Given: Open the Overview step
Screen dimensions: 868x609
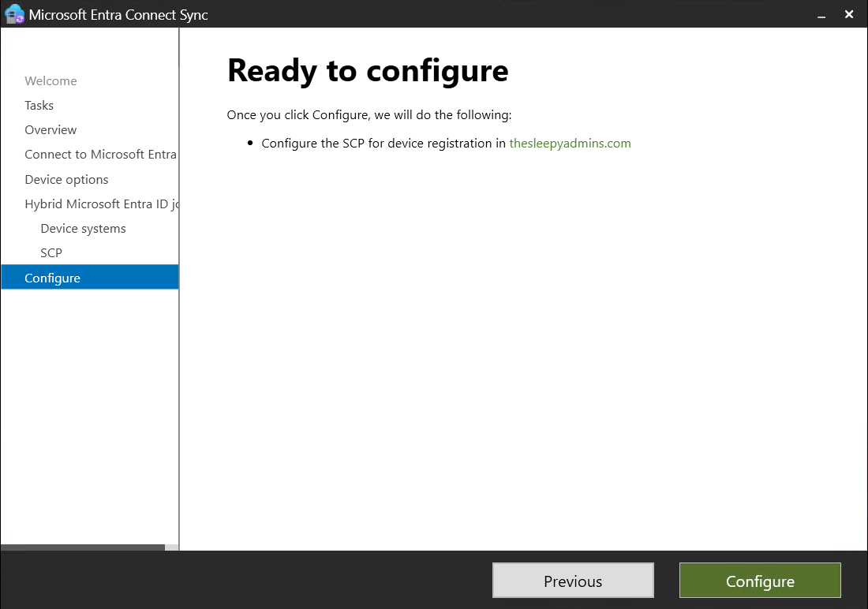Looking at the screenshot, I should pyautogui.click(x=51, y=129).
